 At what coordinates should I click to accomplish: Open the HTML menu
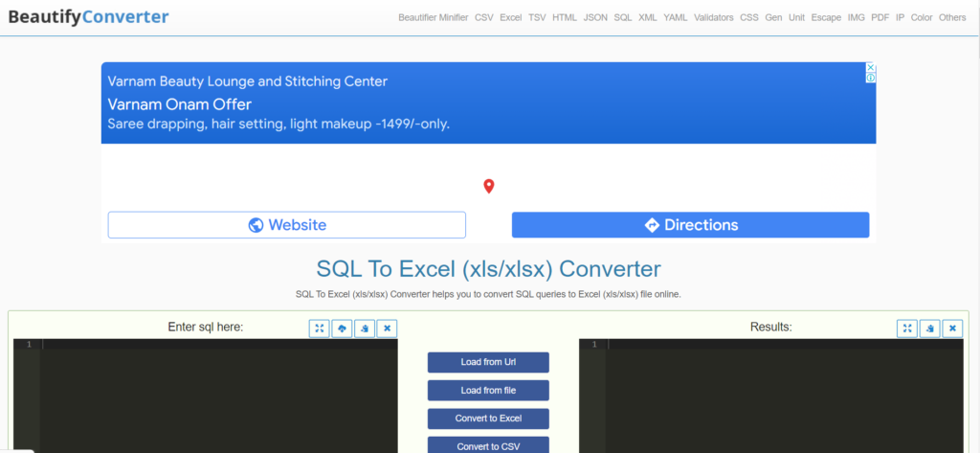(x=565, y=17)
